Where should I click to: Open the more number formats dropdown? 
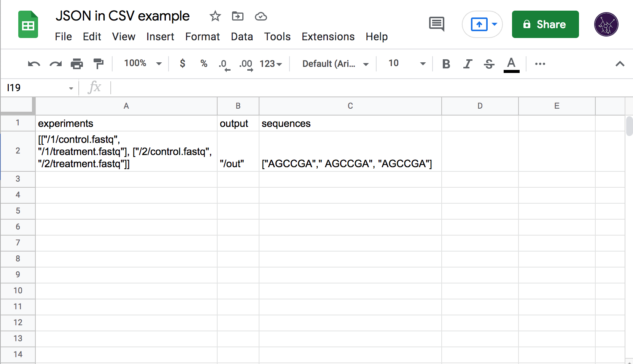[271, 63]
